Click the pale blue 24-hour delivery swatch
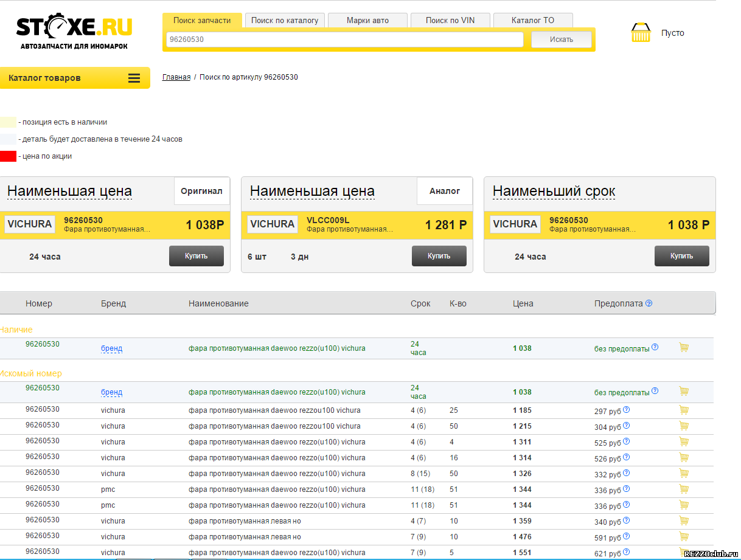Image resolution: width=741 pixels, height=560 pixels. coord(9,139)
